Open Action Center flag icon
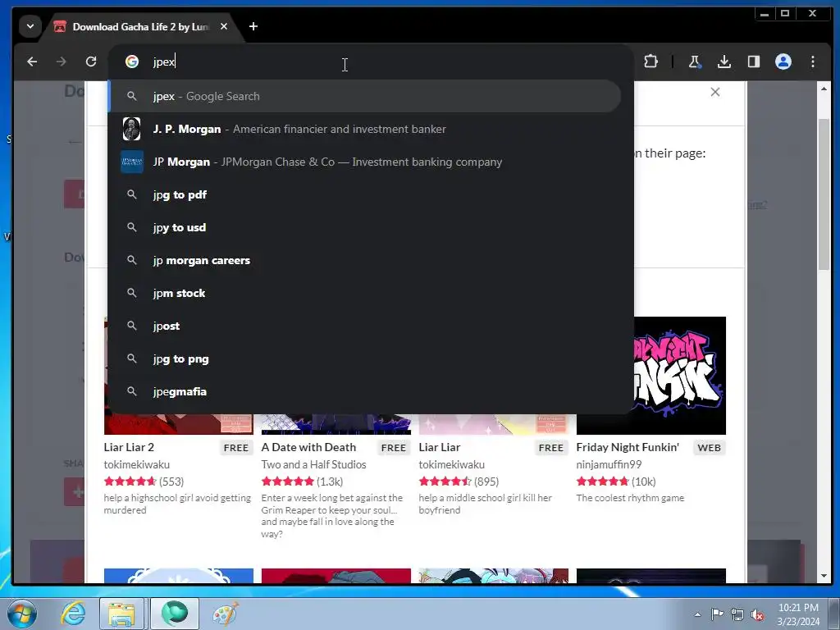Image resolution: width=840 pixels, height=630 pixels. pos(717,614)
